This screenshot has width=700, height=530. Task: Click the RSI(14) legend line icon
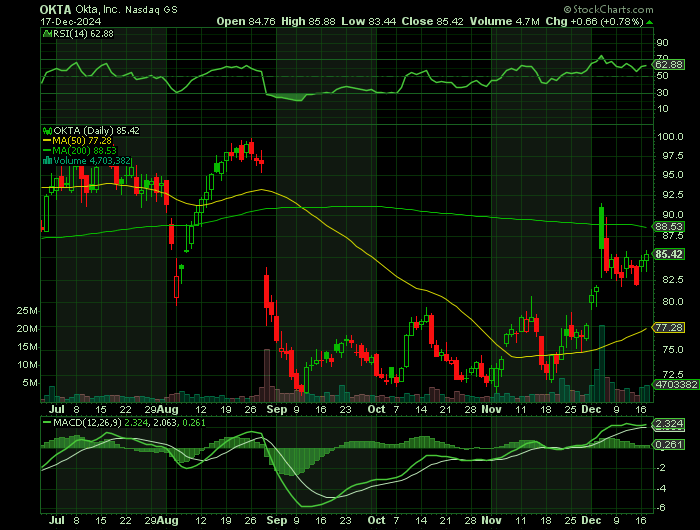(x=47, y=34)
